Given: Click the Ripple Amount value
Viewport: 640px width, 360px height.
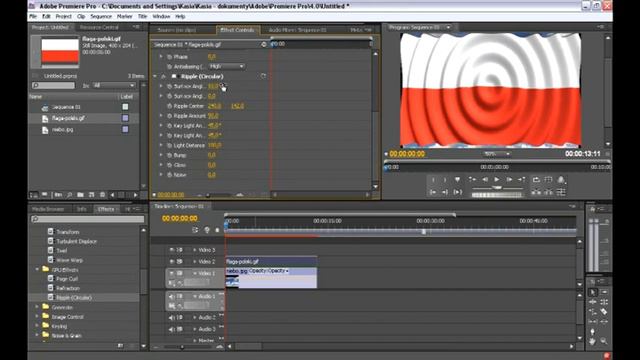Looking at the screenshot, I should (x=213, y=116).
